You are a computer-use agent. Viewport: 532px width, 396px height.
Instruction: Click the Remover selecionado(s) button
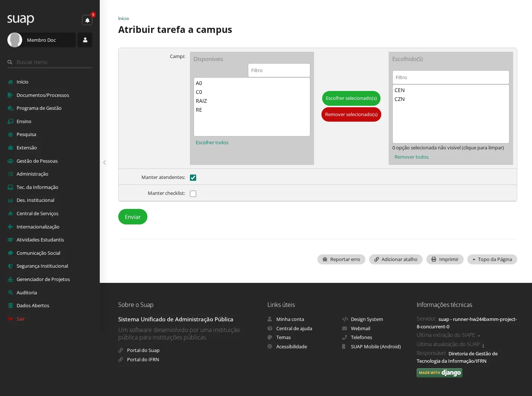(x=351, y=115)
